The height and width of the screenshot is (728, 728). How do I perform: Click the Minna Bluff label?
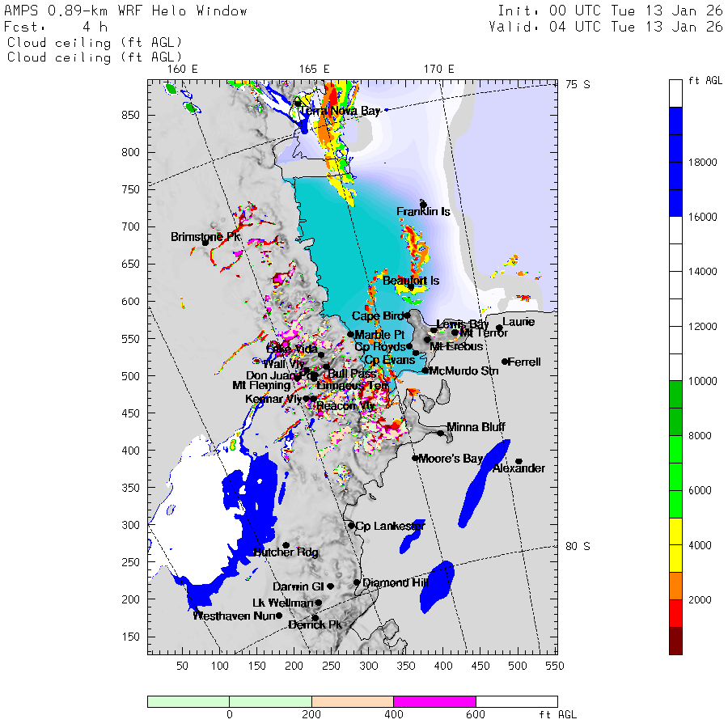click(x=476, y=426)
